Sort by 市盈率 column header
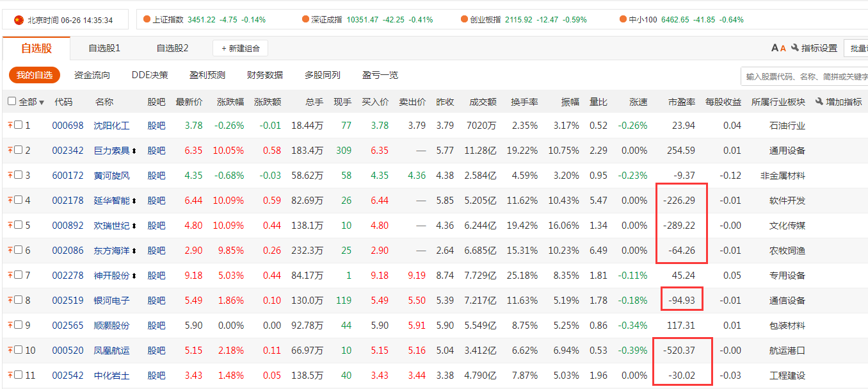Screen dimensions: 868x389 coord(682,102)
